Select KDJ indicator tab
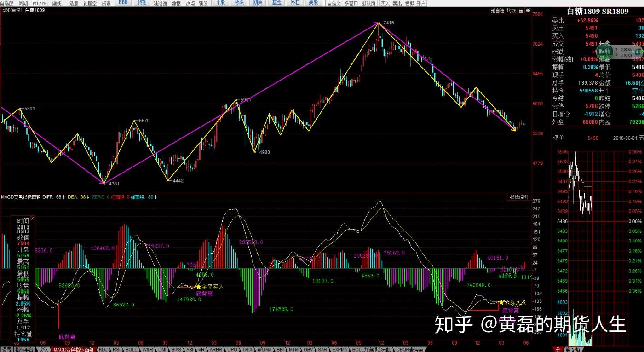This screenshot has height=352, width=644. 103,349
